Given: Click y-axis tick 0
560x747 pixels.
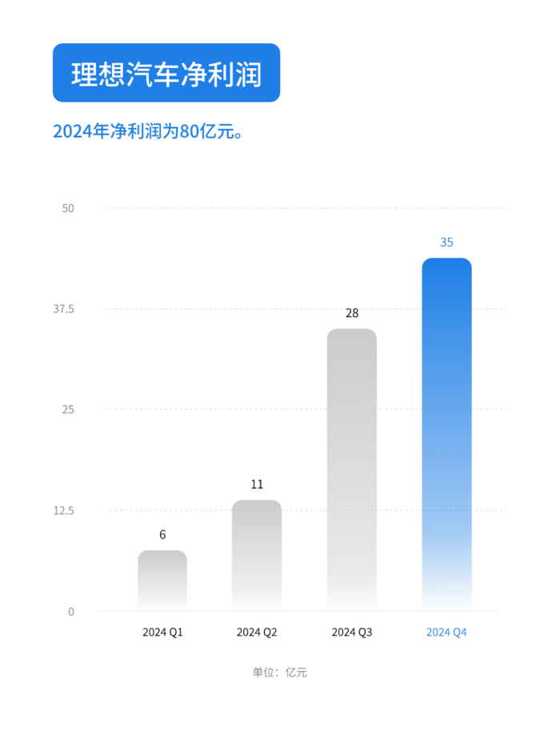Looking at the screenshot, I should [71, 612].
